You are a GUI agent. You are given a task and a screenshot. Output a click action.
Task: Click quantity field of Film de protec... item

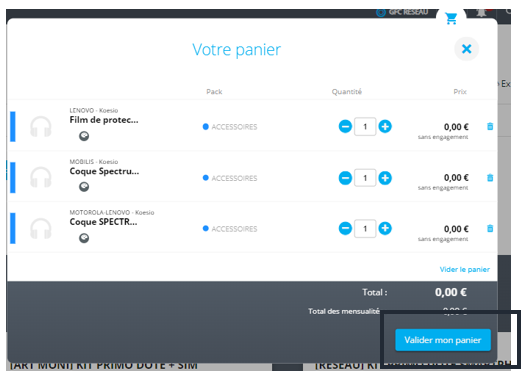365,127
